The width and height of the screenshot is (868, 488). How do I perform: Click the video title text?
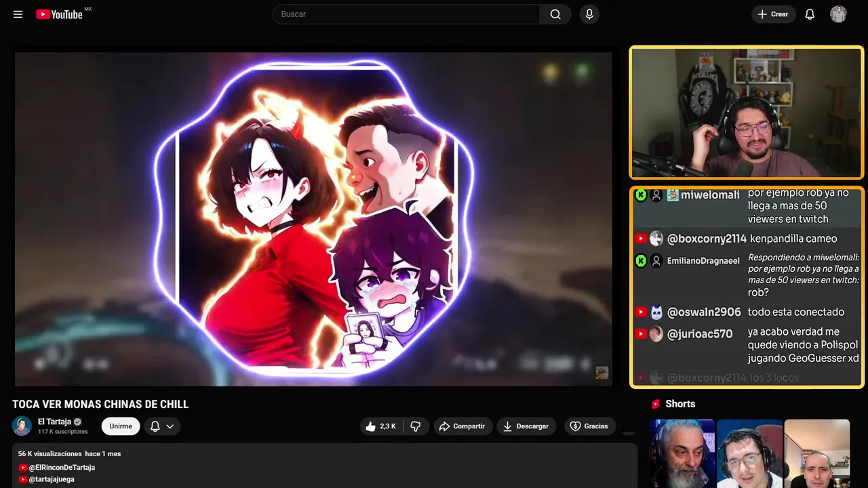[x=100, y=404]
